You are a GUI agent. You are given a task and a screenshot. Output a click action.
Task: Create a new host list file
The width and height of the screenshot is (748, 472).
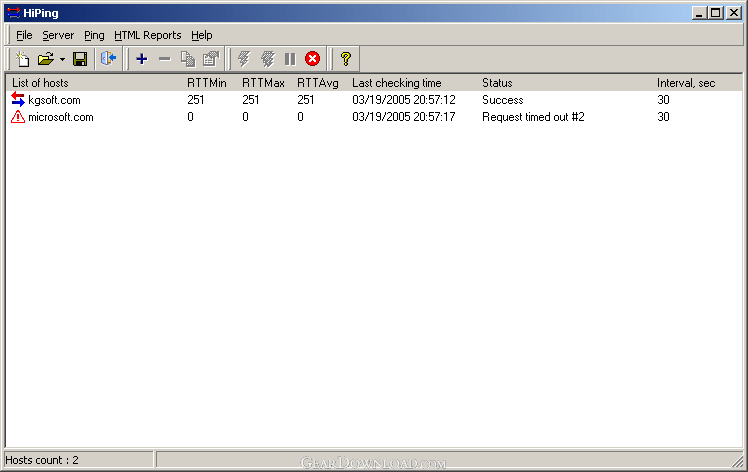click(x=22, y=59)
